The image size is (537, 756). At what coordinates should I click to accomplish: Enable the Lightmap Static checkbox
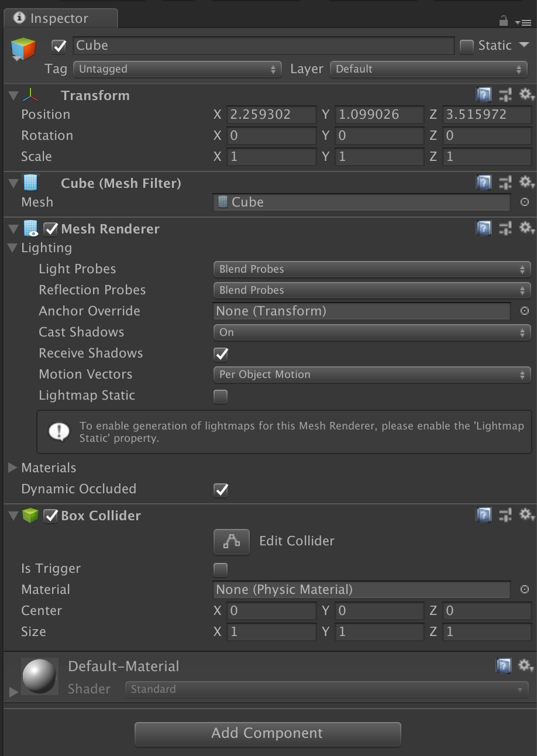[x=221, y=396]
